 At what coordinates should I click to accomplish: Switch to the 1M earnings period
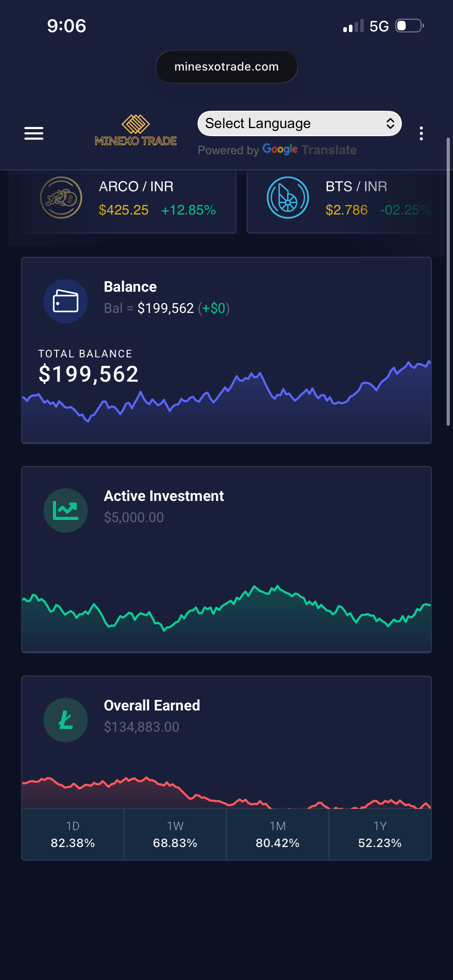tap(277, 834)
